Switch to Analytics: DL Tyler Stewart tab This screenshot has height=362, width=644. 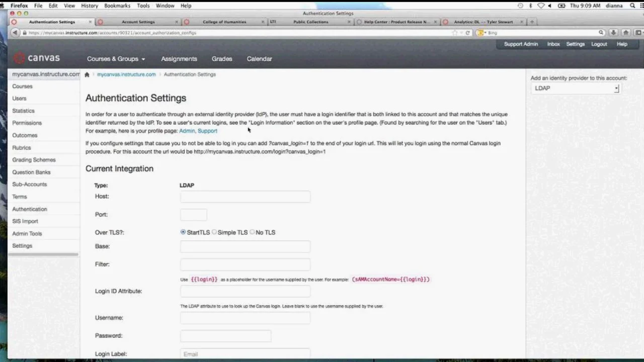click(x=484, y=22)
